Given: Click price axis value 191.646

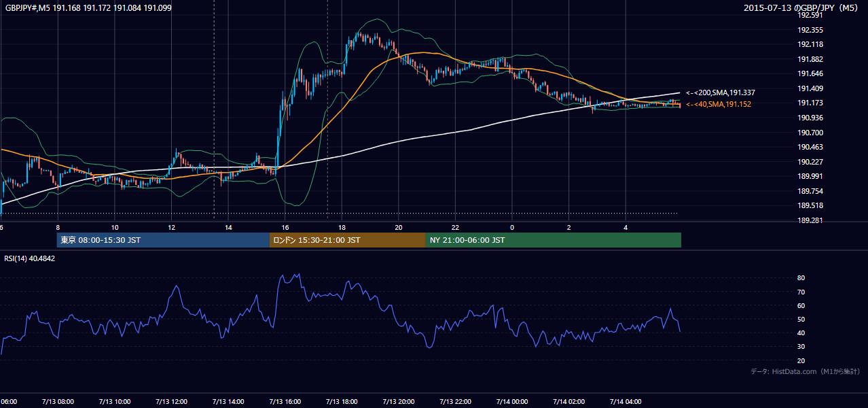Looking at the screenshot, I should click(810, 73).
